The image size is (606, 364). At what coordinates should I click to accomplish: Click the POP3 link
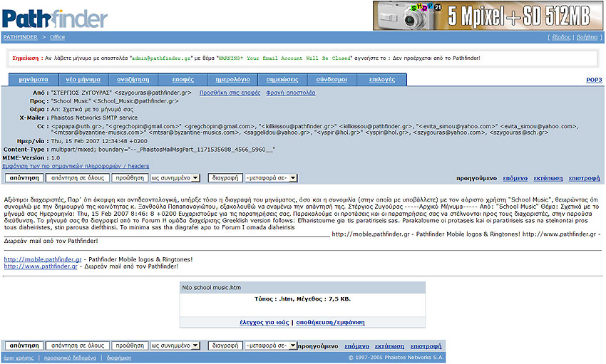coord(593,80)
